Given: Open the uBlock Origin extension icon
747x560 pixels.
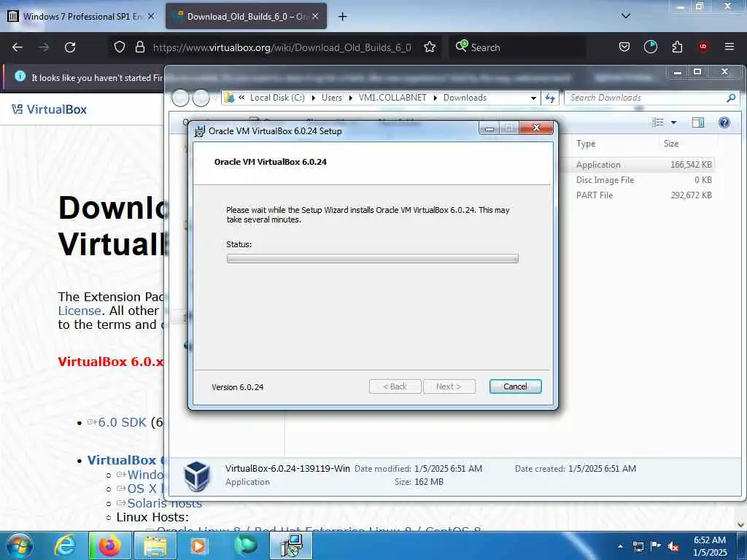Looking at the screenshot, I should point(703,47).
